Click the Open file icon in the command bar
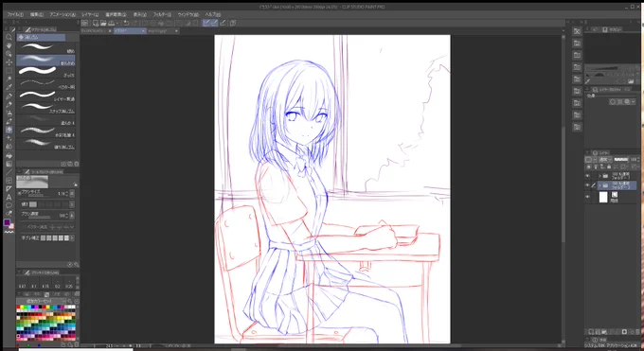 (103, 23)
